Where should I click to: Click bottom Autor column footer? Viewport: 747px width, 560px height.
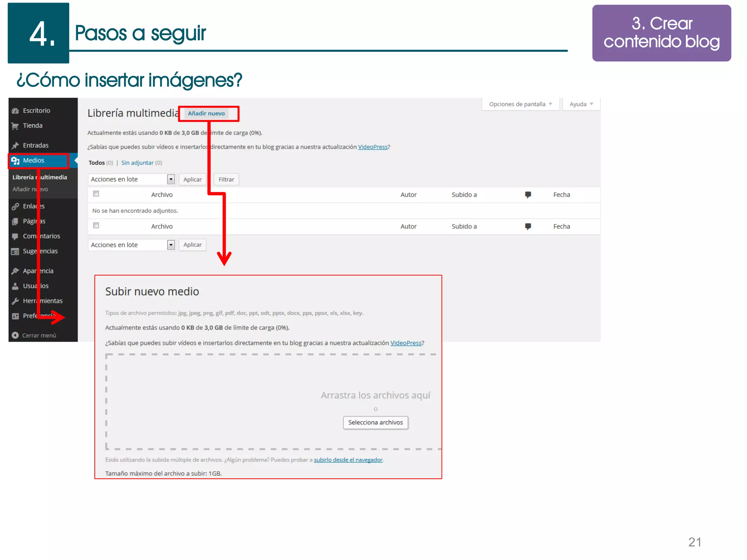tap(409, 227)
